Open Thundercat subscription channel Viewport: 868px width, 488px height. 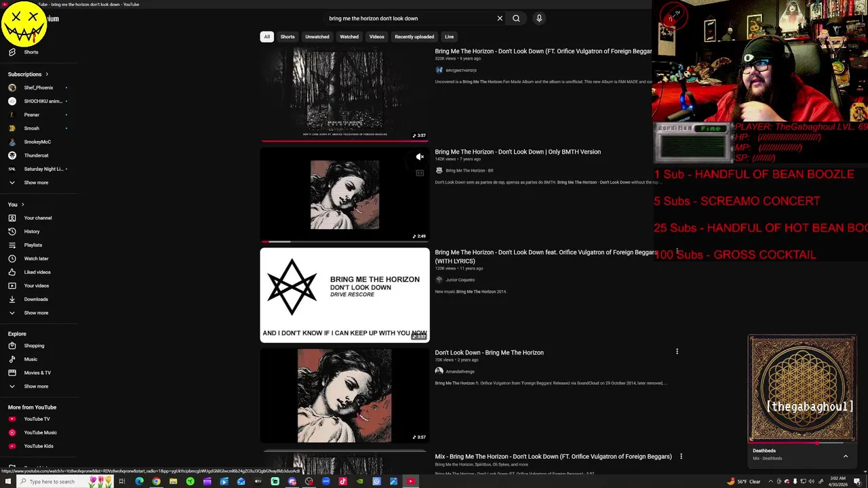pyautogui.click(x=35, y=155)
